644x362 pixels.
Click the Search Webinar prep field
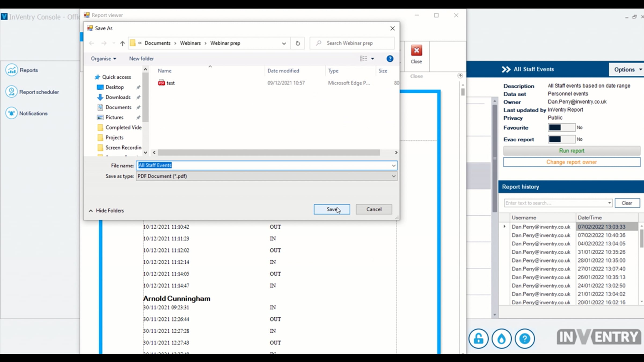pos(352,43)
